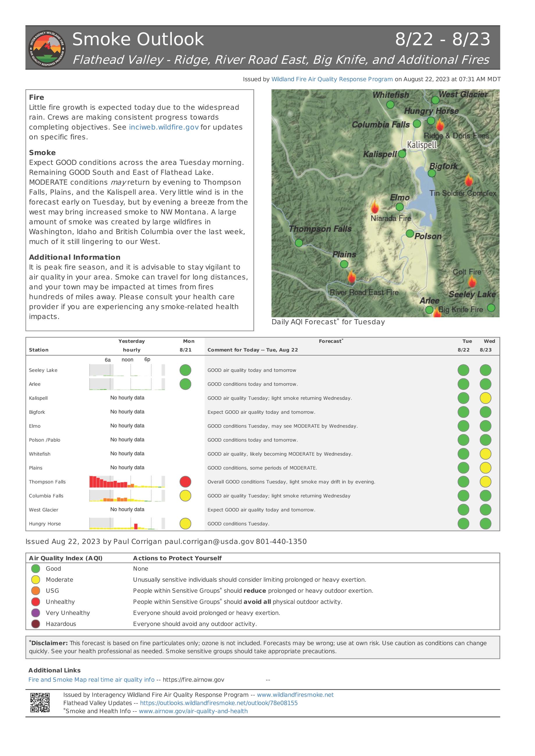Click Hungry Horse yellow Monday AQI dot

tap(186, 523)
